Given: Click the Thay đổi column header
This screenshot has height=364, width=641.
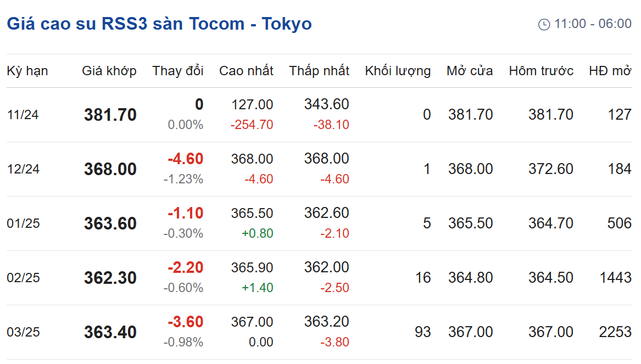Looking at the screenshot, I should click(178, 71).
